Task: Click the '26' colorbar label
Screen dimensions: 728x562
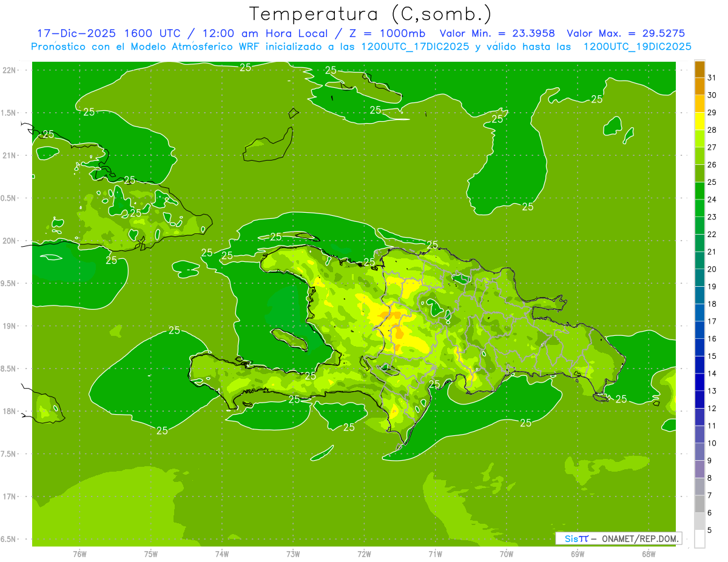Action: pyautogui.click(x=712, y=164)
